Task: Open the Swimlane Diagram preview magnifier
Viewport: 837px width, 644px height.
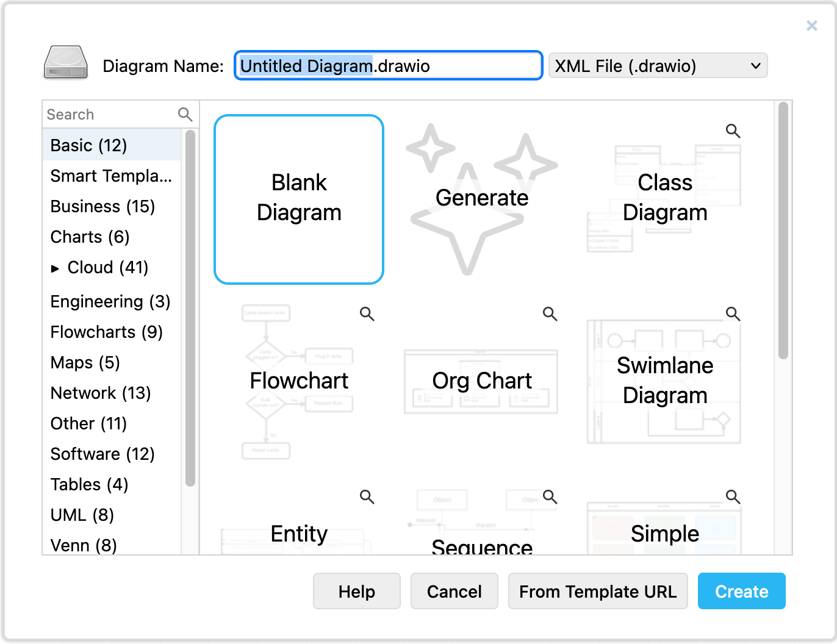Action: coord(733,313)
